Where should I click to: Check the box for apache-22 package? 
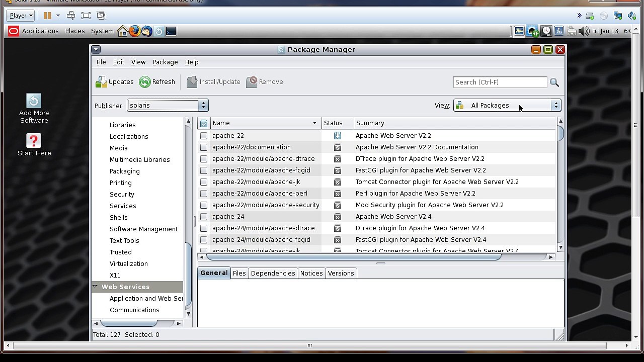pyautogui.click(x=204, y=136)
